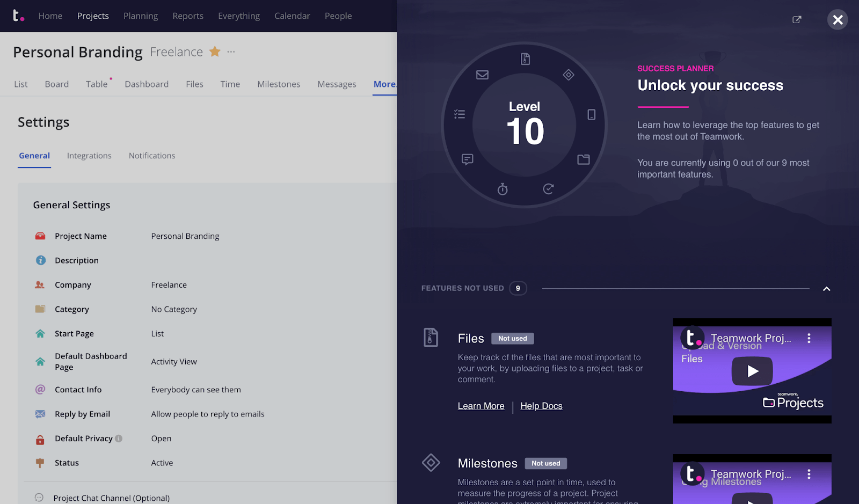Play the Files tutorial video
The width and height of the screenshot is (859, 504).
point(752,371)
